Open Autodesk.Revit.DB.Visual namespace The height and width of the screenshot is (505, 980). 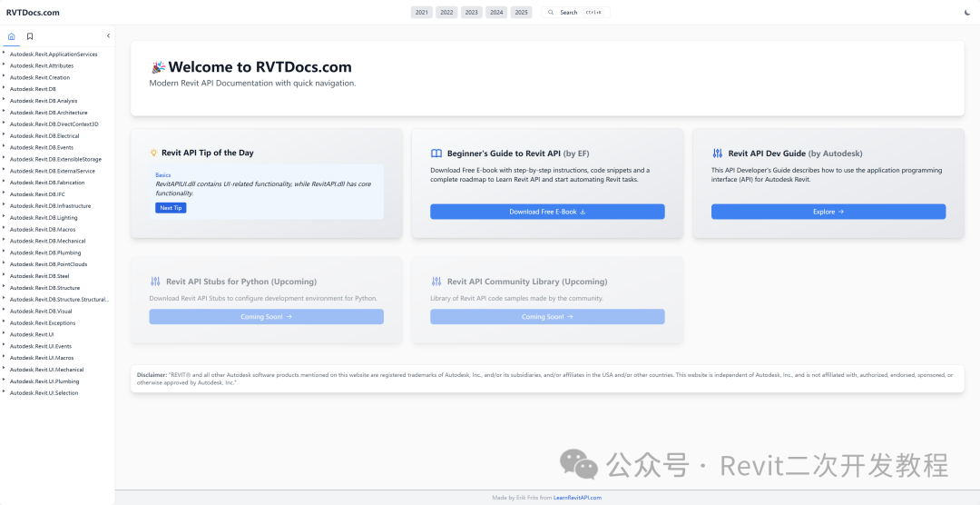coord(41,311)
